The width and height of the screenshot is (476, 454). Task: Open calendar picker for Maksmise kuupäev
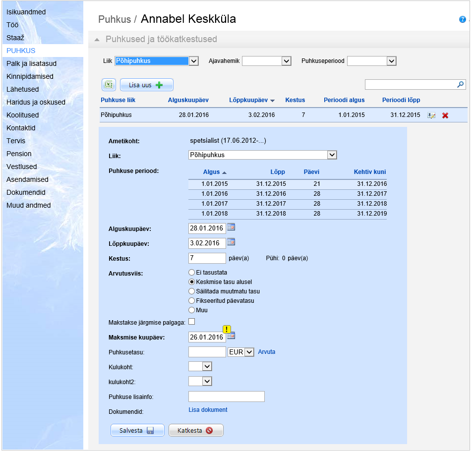[x=231, y=336]
